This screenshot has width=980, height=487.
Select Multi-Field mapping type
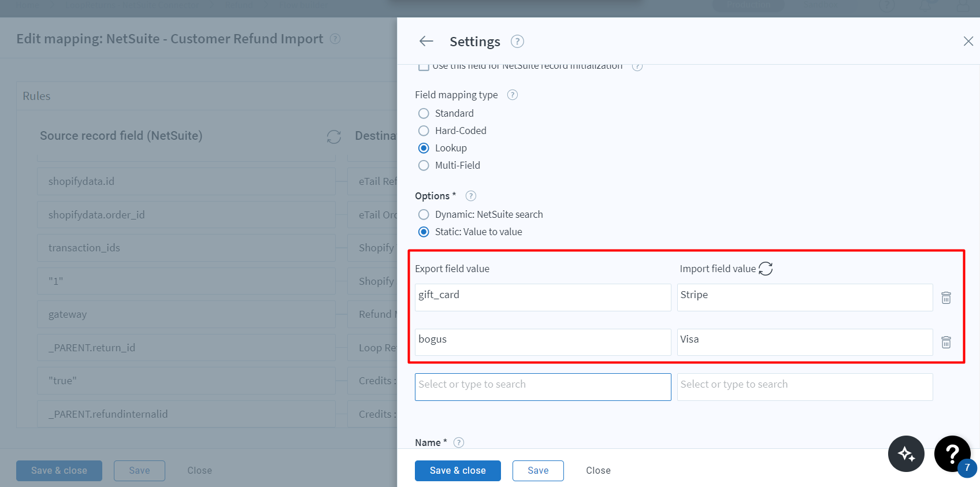(424, 165)
